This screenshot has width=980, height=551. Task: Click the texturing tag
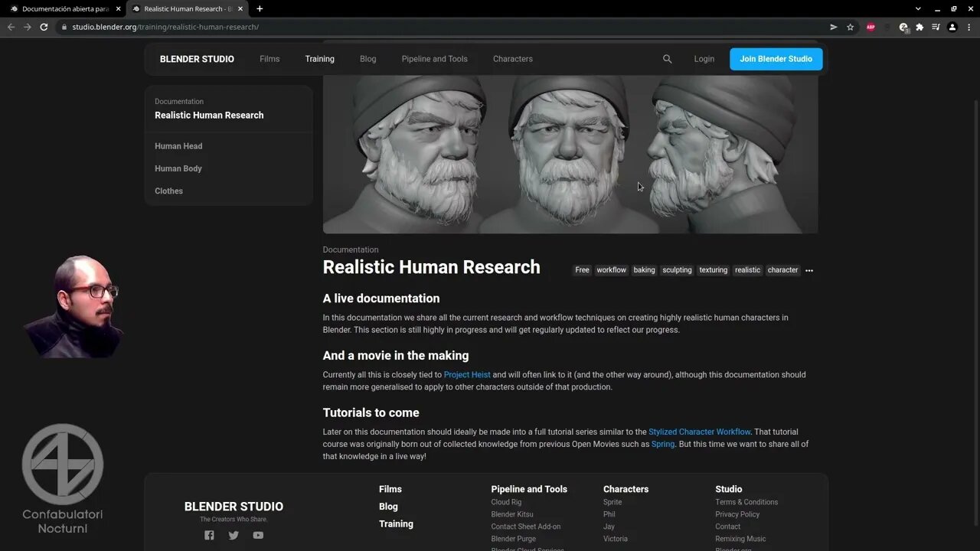[713, 270]
